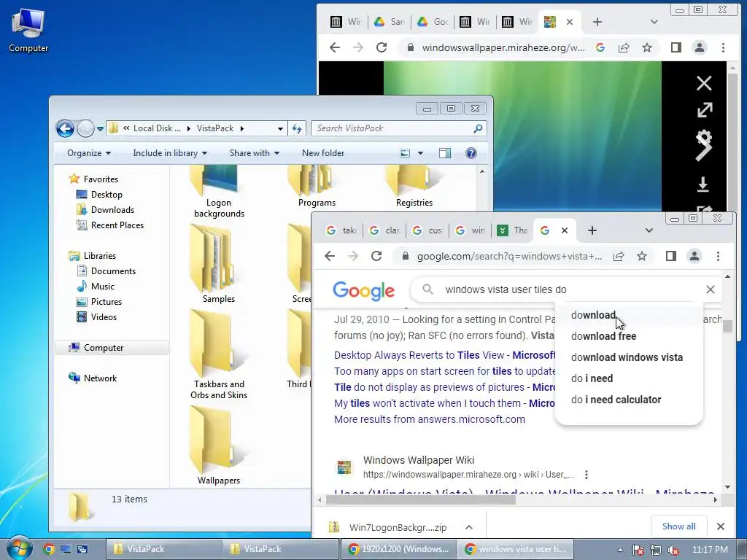
Task: Switch to the 'The' green-icon tab
Action: (513, 230)
